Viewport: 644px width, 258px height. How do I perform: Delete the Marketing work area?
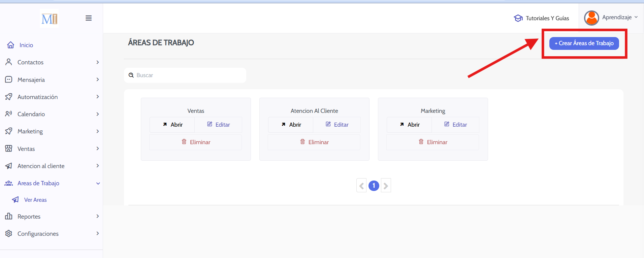click(433, 142)
